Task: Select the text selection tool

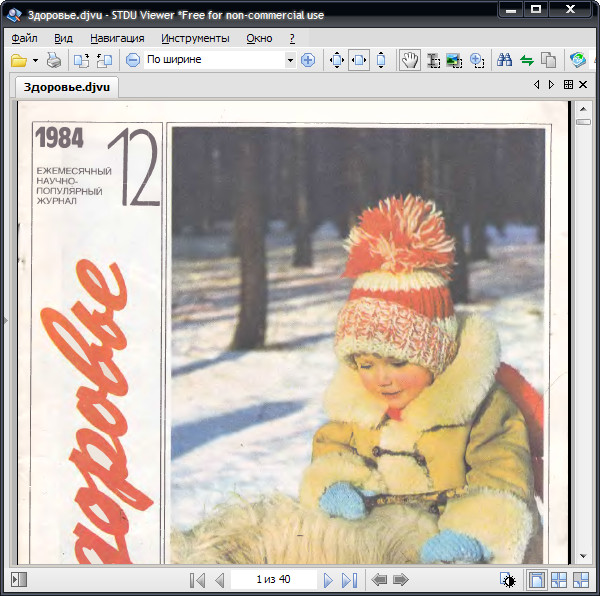Action: [433, 60]
